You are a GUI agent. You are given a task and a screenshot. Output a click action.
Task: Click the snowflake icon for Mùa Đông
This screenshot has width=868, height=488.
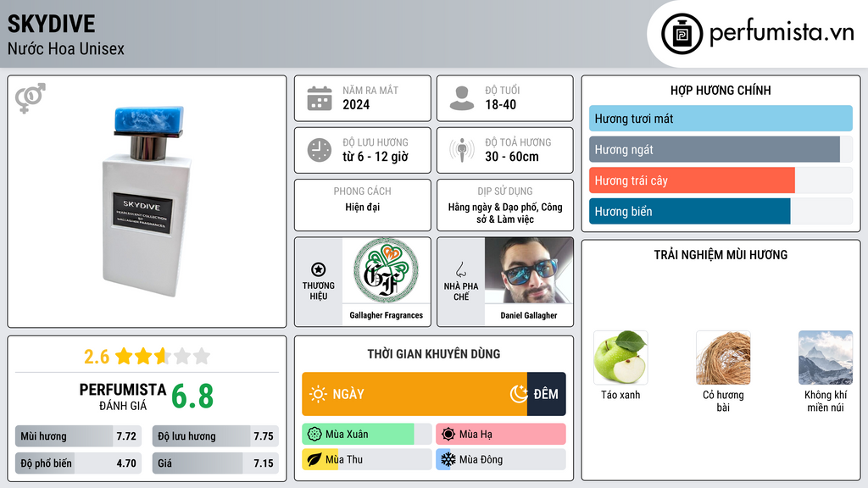tap(448, 459)
